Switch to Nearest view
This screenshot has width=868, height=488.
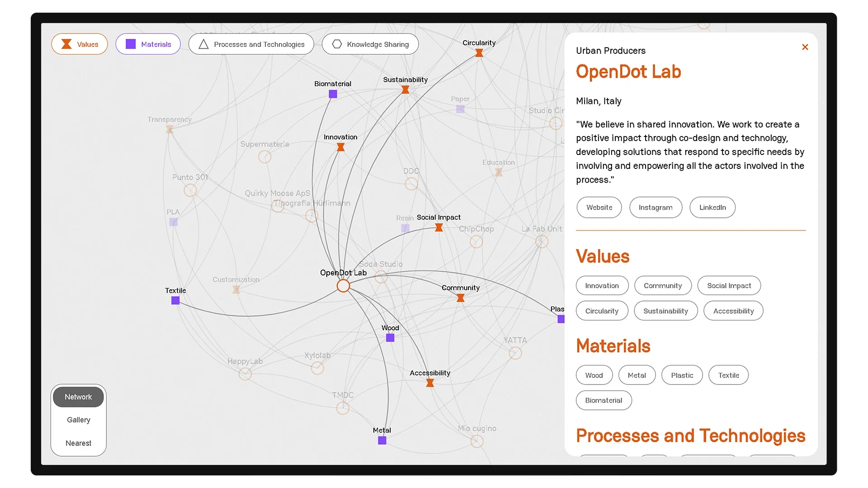[x=79, y=443]
